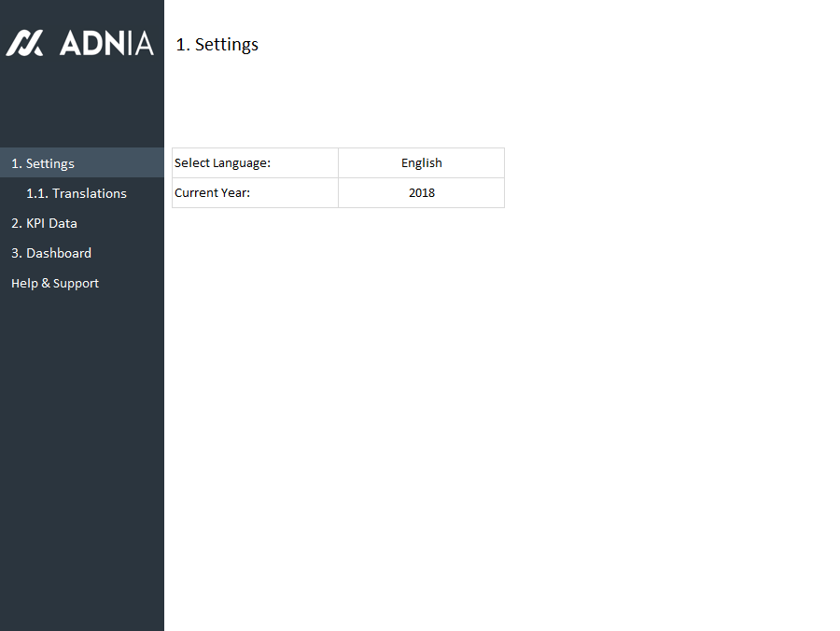Click the 'Select Language:' label cell

(x=254, y=162)
